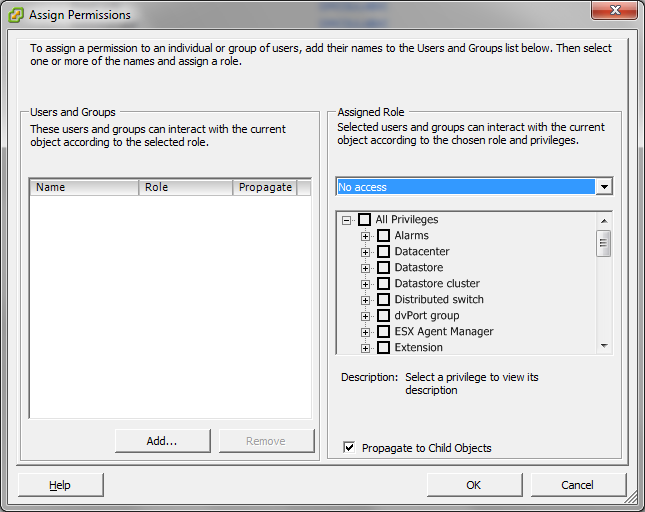Open Help for this dialog

click(x=60, y=485)
